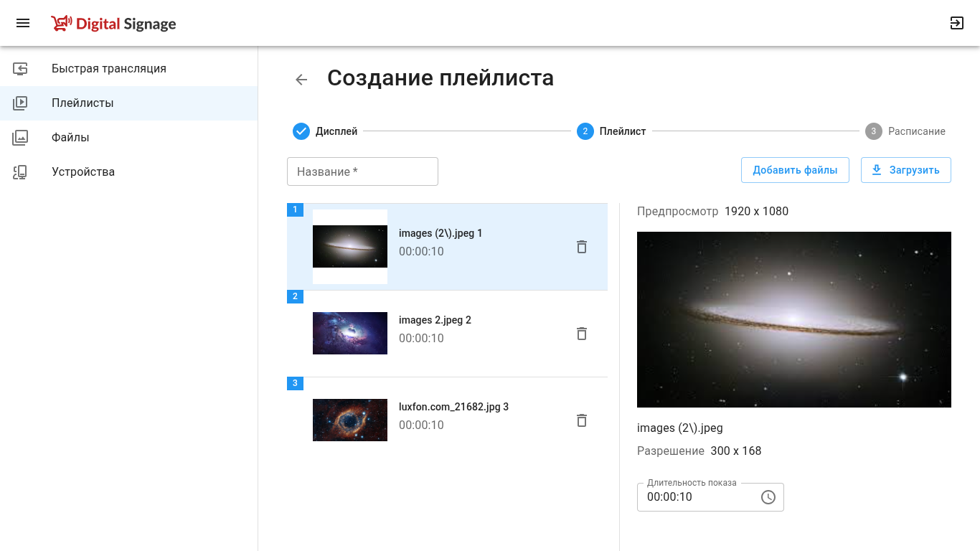Click the Длительность показа time field
This screenshot has width=980, height=551.
coord(696,497)
